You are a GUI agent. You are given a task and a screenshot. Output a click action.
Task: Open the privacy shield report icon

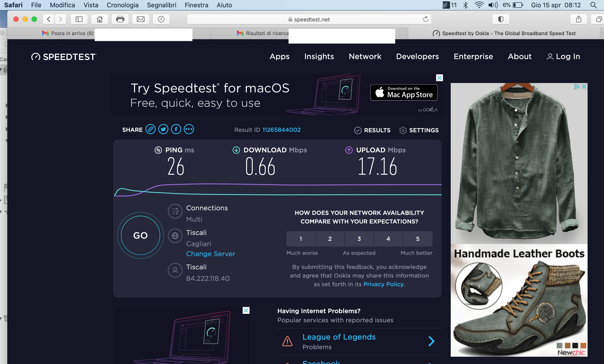click(x=501, y=19)
